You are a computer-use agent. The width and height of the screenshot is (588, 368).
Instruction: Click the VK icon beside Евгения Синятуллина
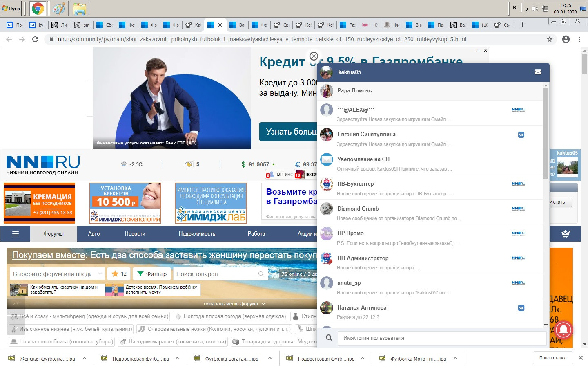click(x=521, y=135)
